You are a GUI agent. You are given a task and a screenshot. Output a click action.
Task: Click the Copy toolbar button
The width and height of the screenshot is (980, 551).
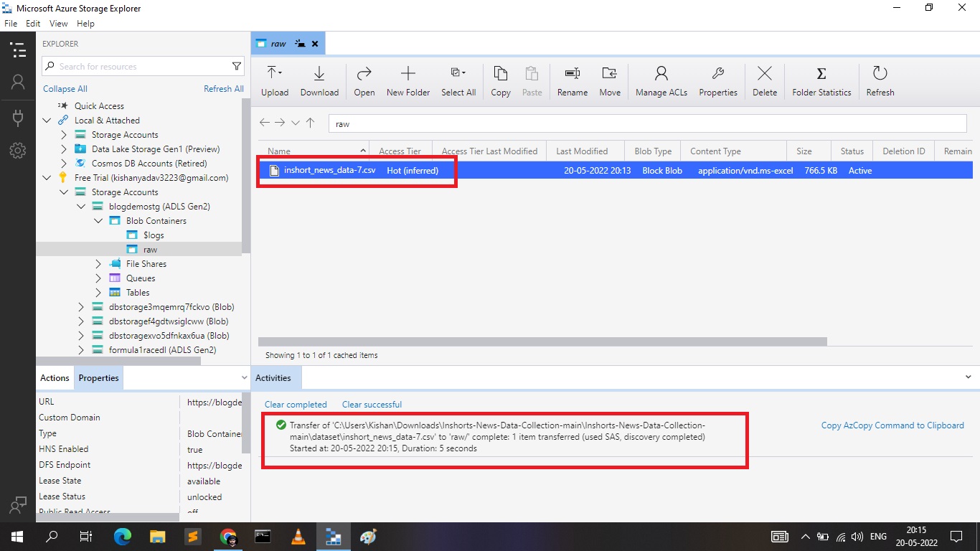click(501, 81)
